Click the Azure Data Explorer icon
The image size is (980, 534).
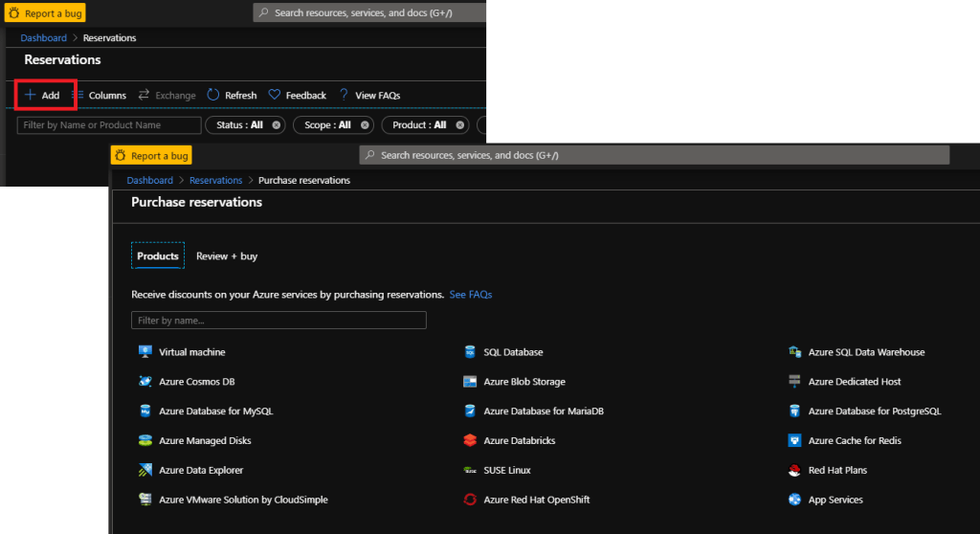(x=145, y=471)
